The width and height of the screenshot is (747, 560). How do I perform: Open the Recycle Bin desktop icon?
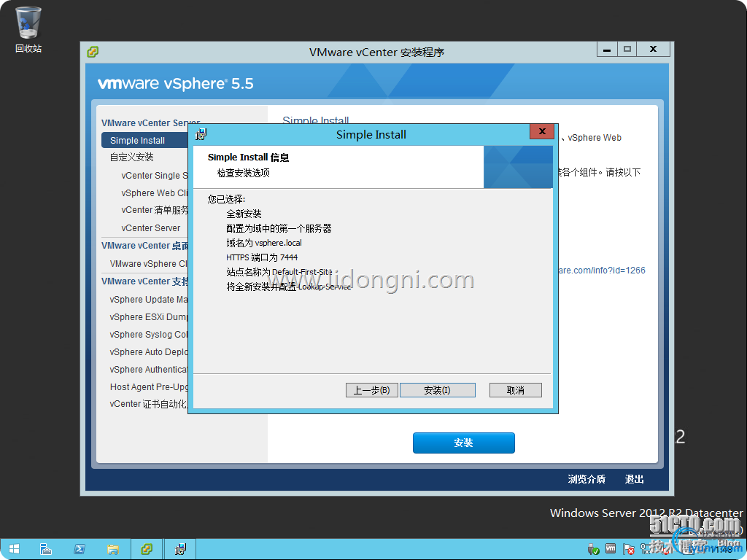(x=28, y=28)
